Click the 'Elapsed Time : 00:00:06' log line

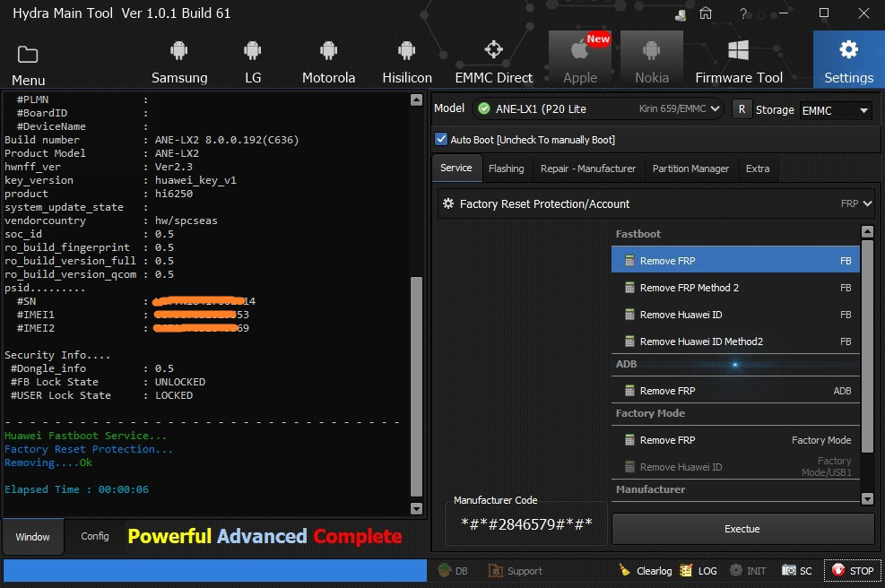coord(77,489)
